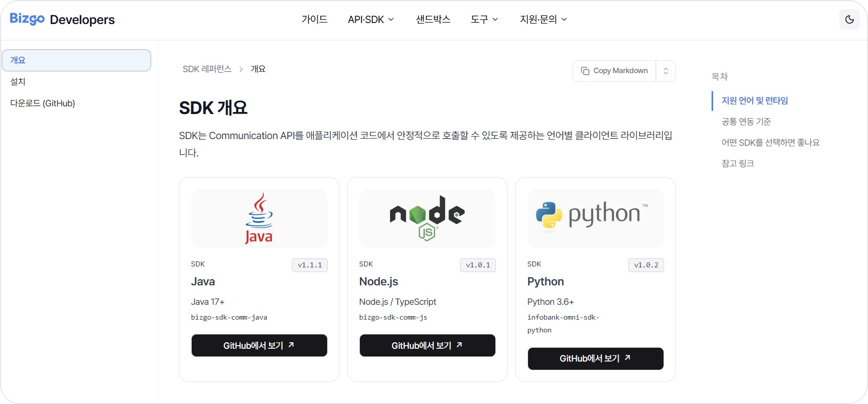The height and width of the screenshot is (404, 868).
Task: Click the Copy Markdown button
Action: pyautogui.click(x=614, y=71)
